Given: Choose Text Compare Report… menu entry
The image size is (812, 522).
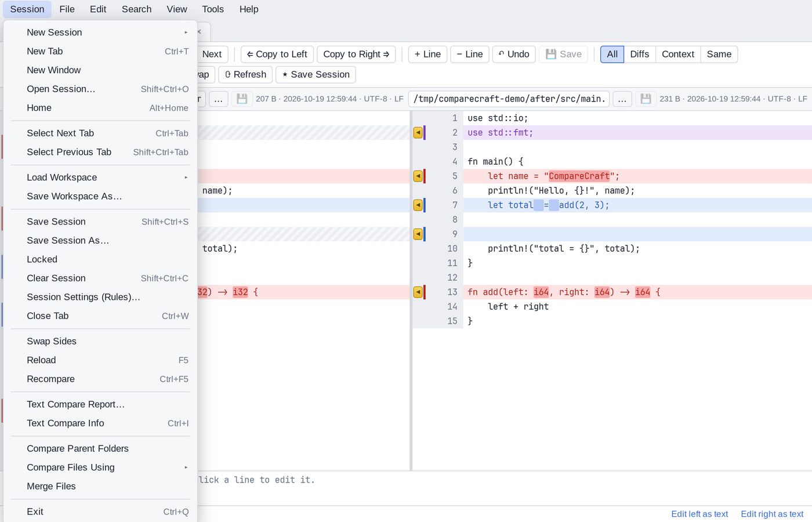Looking at the screenshot, I should click(100, 405).
